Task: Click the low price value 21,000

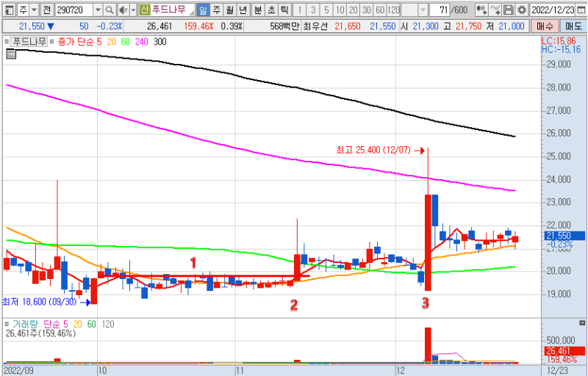Action: pos(511,26)
